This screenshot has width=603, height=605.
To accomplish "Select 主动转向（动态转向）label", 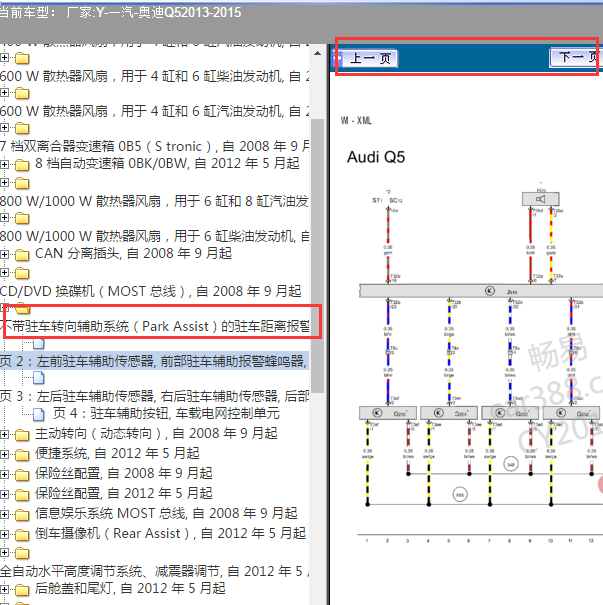I will click(x=156, y=433).
